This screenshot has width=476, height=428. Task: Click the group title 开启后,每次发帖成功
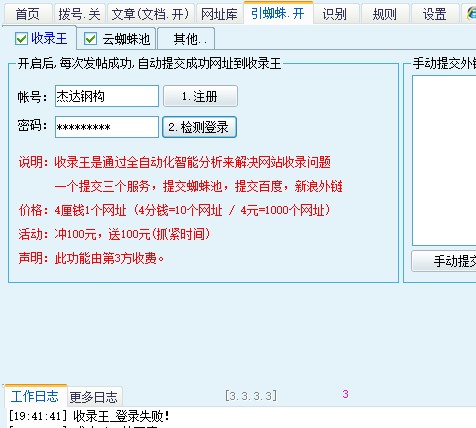[x=149, y=63]
